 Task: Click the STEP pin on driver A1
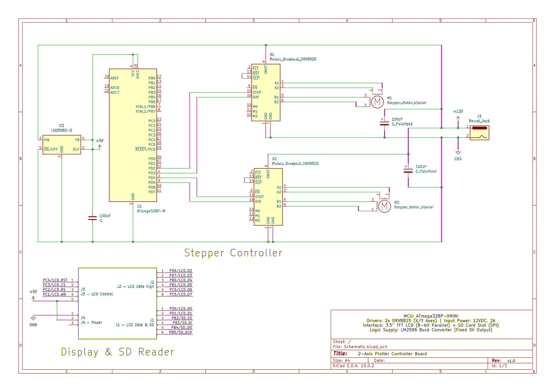(x=254, y=92)
